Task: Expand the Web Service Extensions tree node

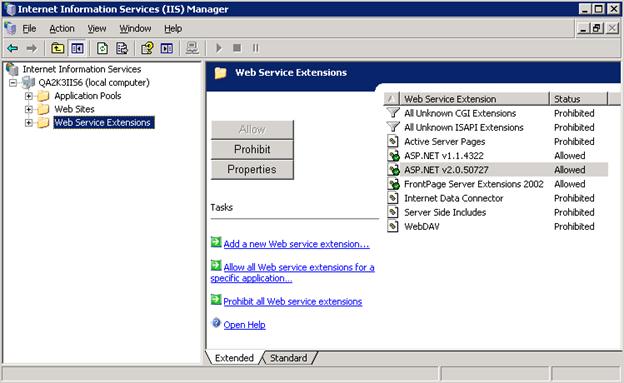Action: [29, 123]
